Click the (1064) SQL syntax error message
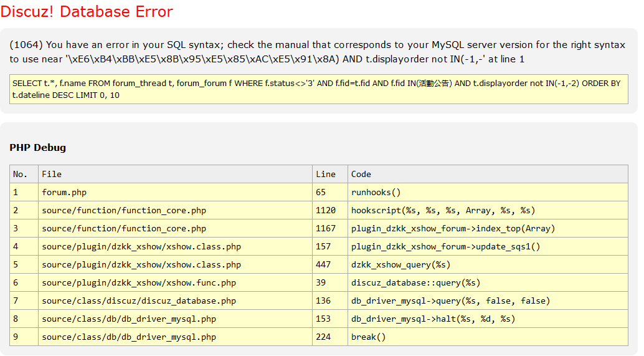 click(x=317, y=52)
